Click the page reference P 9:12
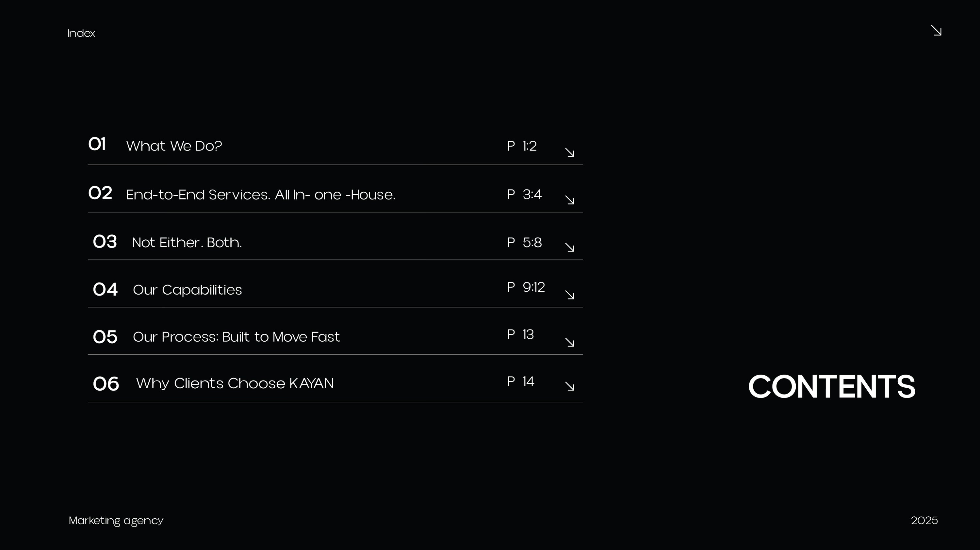 (x=526, y=287)
